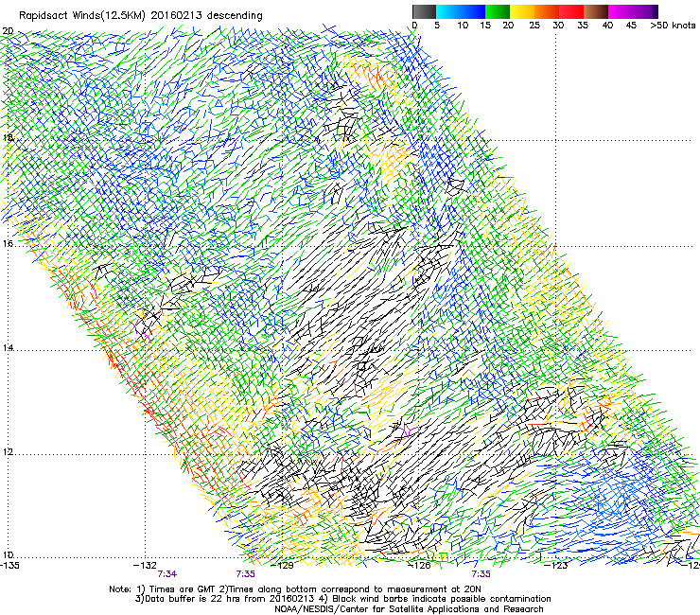Viewport: 700px width, 615px height.
Task: Click the latitude axis label '14'
Action: pos(8,347)
